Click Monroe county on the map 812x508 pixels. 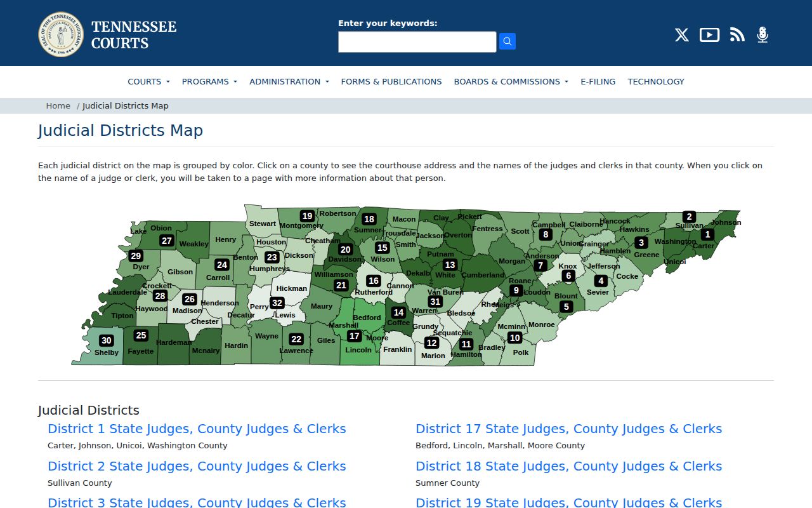click(542, 324)
